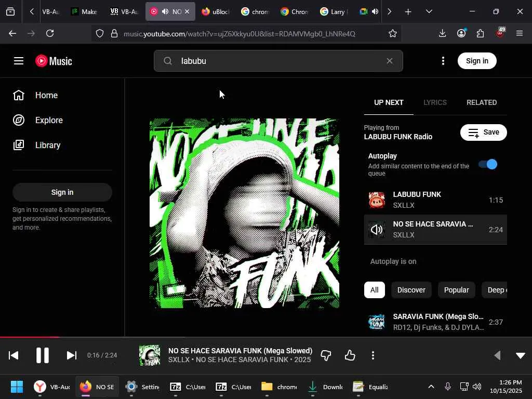Switch to the UP NEXT tab
The width and height of the screenshot is (532, 399).
coord(389,102)
